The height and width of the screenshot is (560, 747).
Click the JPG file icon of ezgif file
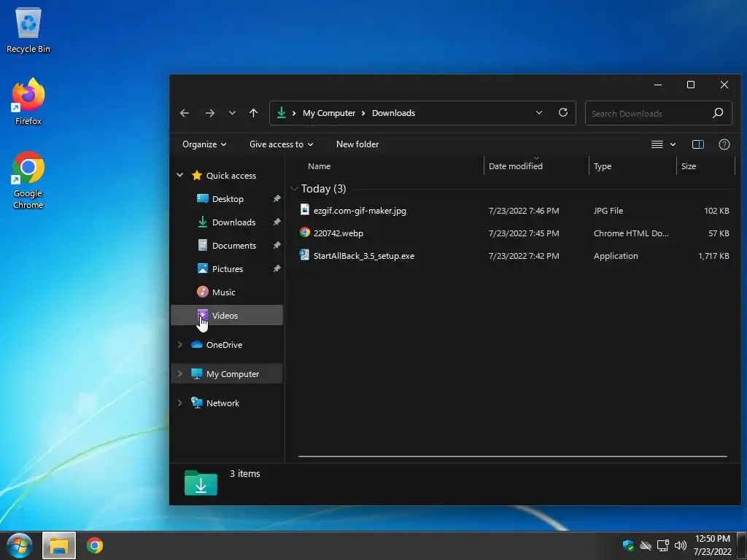(x=305, y=209)
